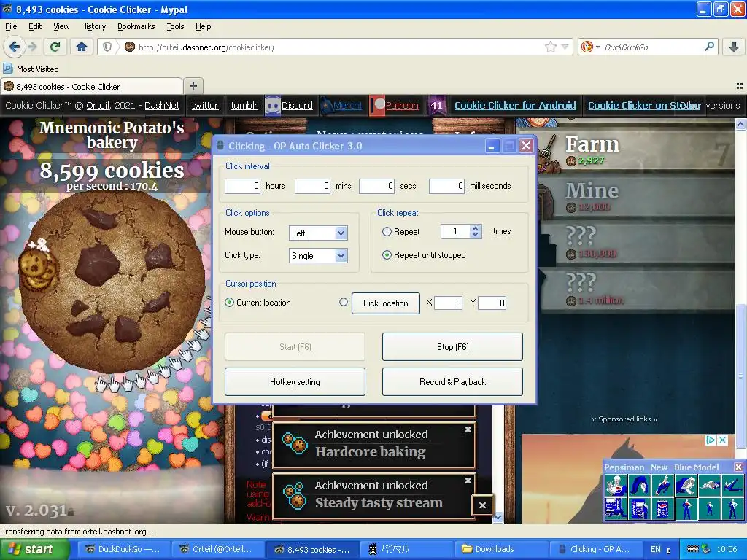
Task: Close the Pepsiman ad panel
Action: click(x=738, y=467)
